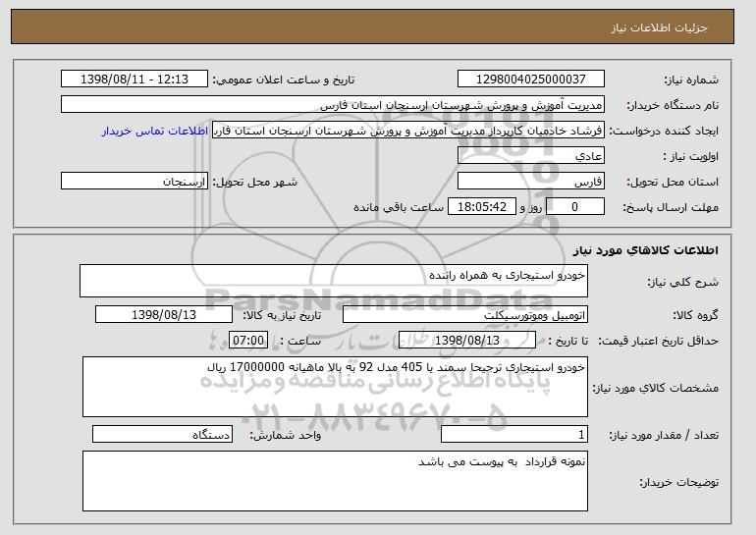Click the ساعت field 07:00
The image size is (756, 535).
click(248, 341)
